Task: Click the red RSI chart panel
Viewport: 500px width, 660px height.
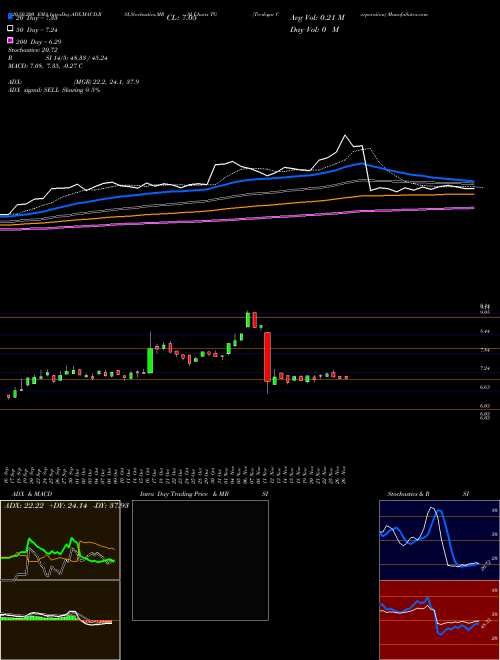Action: pyautogui.click(x=439, y=620)
